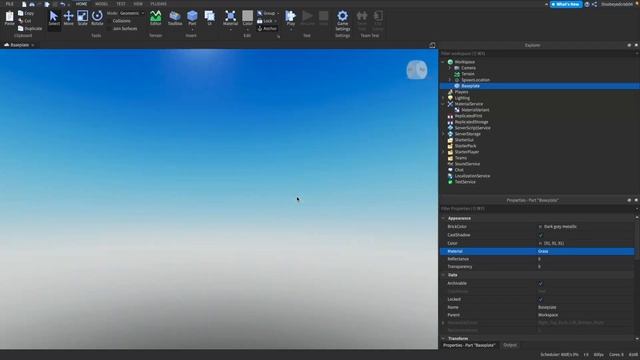Click the Color swatch in Edit group
The height and width of the screenshot is (360, 640).
247,16
